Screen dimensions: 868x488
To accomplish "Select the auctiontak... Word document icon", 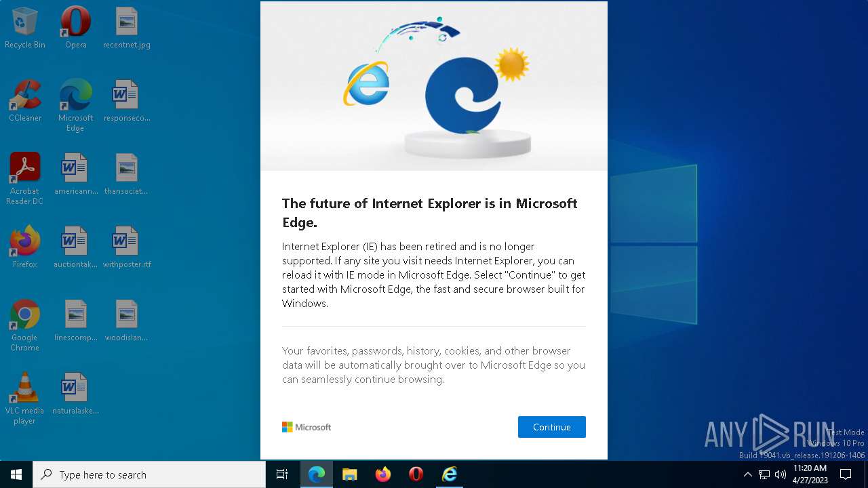I will click(x=76, y=248).
